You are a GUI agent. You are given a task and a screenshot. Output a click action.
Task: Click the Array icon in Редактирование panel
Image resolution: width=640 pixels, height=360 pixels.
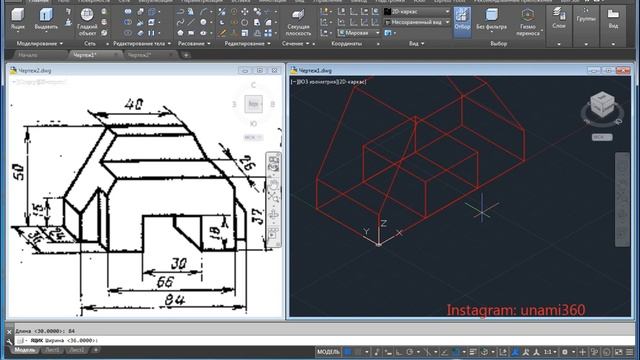(x=268, y=33)
